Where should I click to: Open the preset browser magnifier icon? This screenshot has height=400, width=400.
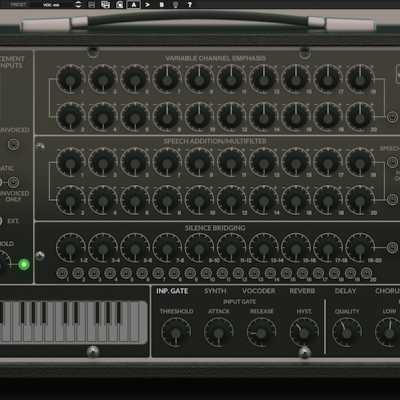tap(119, 5)
